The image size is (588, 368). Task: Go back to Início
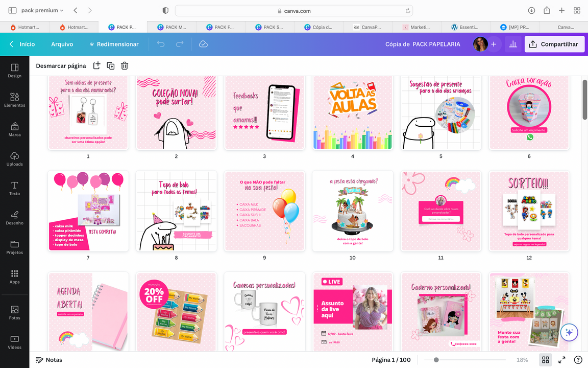coord(22,44)
